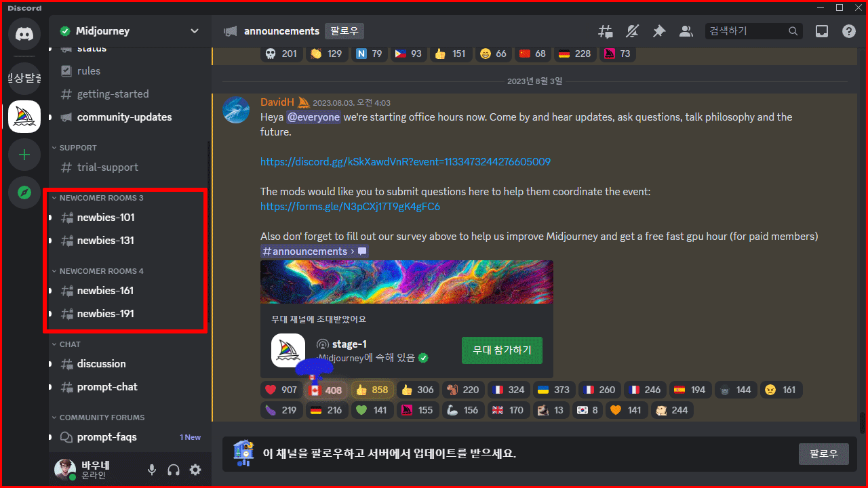Click the crossed bell notification settings icon
Image resolution: width=868 pixels, height=488 pixels.
click(632, 31)
